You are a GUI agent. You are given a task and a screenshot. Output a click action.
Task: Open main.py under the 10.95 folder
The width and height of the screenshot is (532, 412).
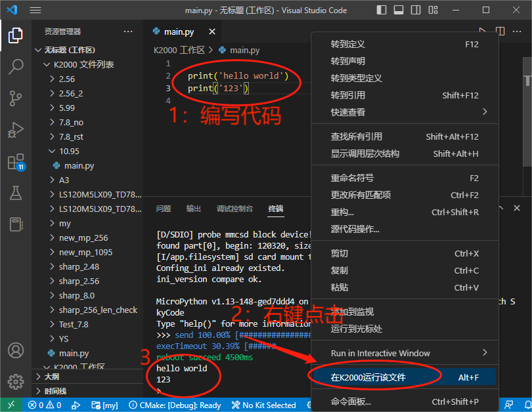87,166
